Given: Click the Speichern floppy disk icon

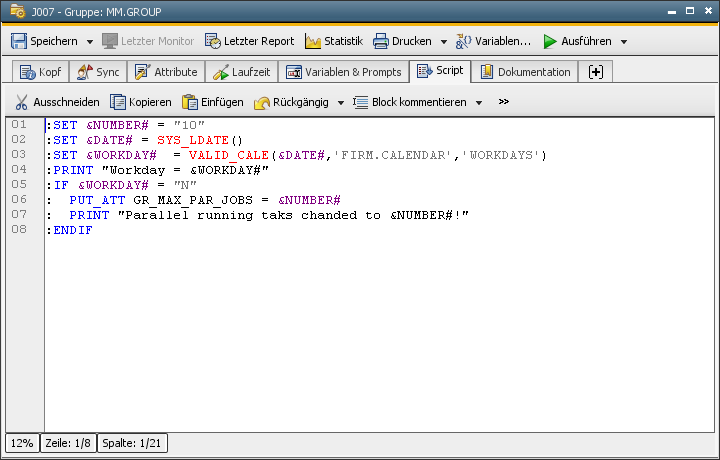Looking at the screenshot, I should 19,41.
